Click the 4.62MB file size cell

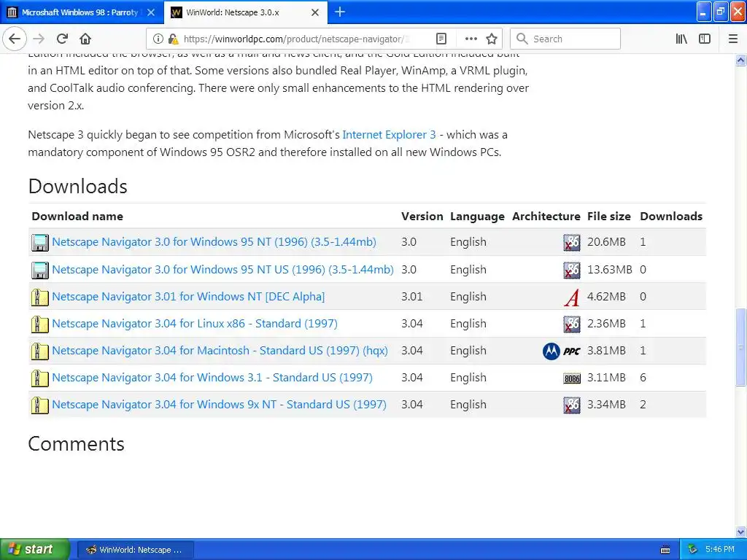[606, 297]
